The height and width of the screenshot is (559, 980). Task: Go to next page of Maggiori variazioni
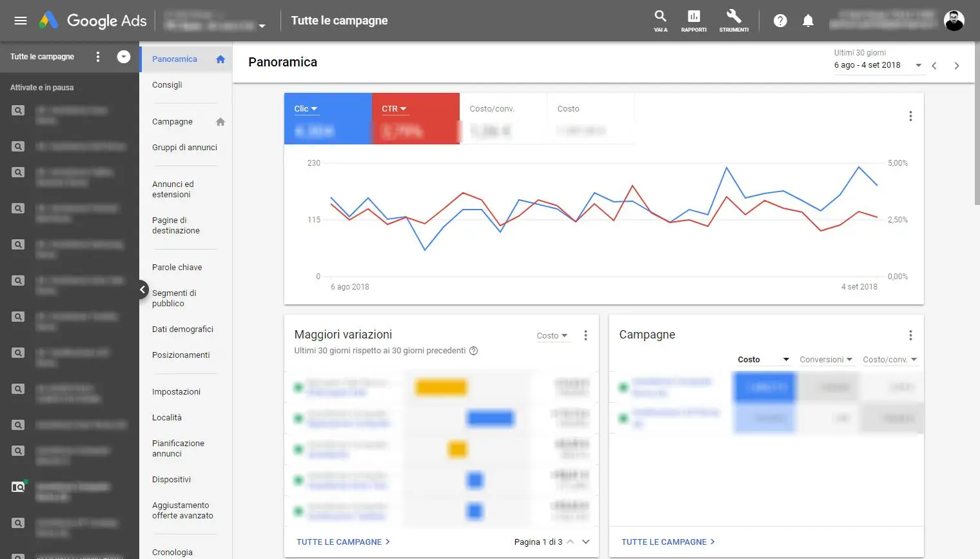[x=585, y=542]
